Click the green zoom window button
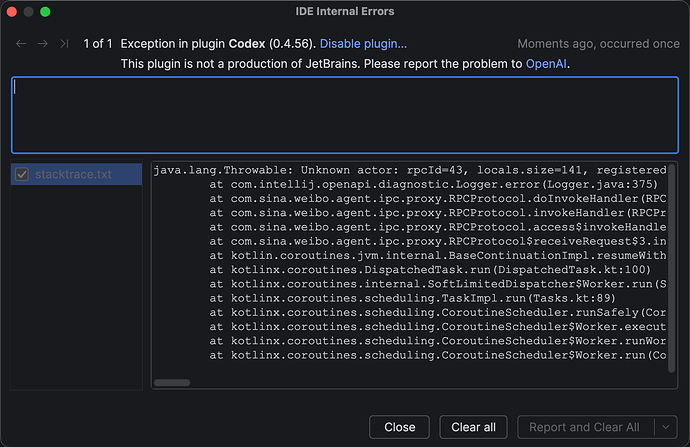This screenshot has height=447, width=690. (x=45, y=12)
